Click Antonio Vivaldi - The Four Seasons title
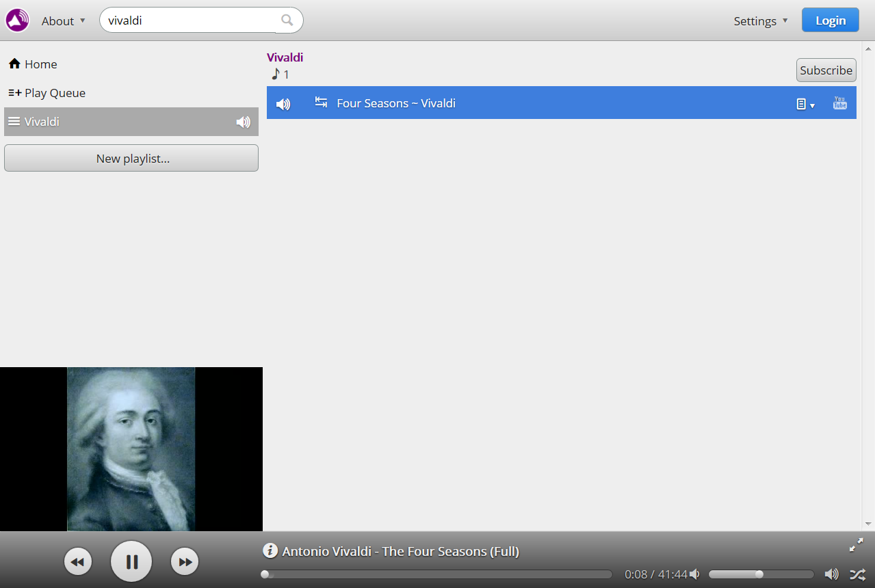Image resolution: width=875 pixels, height=588 pixels. click(x=401, y=551)
